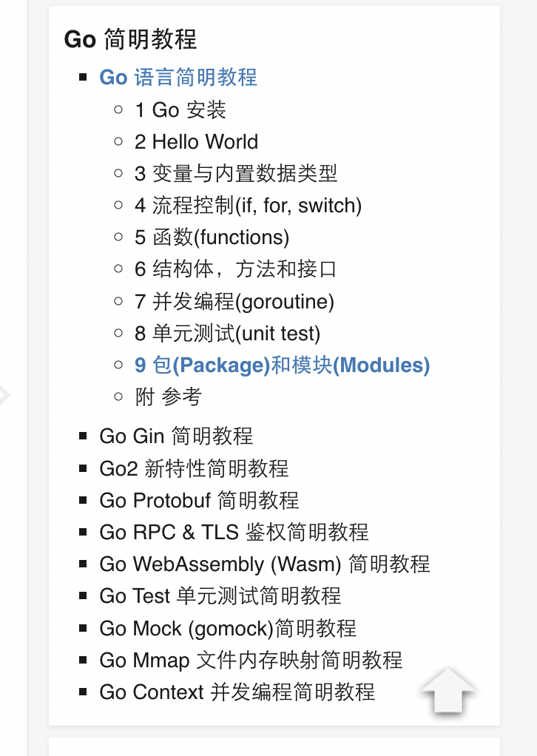Select Go RPC & TLS 鉴权简明教程
Viewport: 537px width, 756px height.
click(x=234, y=533)
